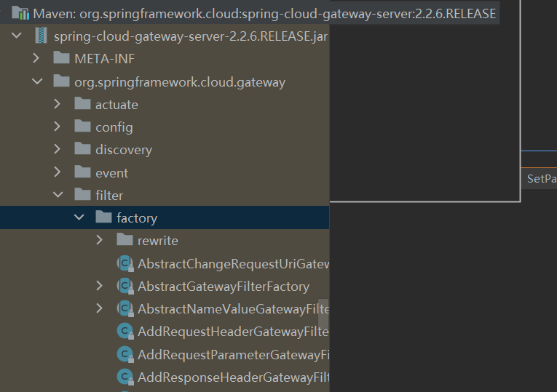Select the META-INF label

pyautogui.click(x=104, y=59)
